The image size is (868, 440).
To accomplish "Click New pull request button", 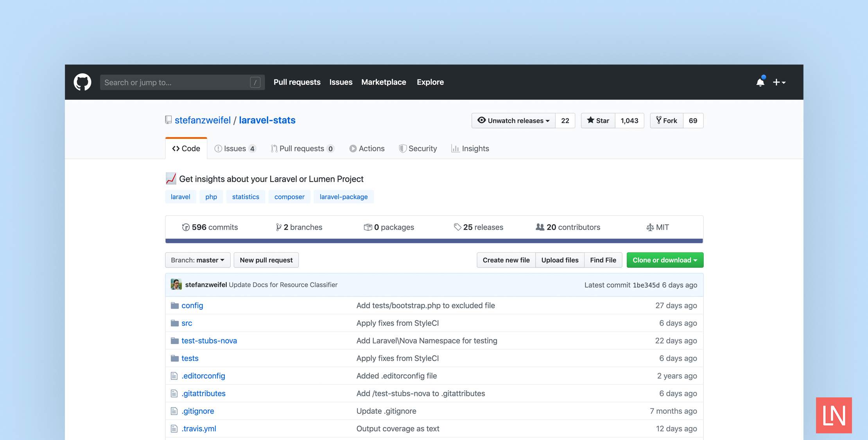I will pyautogui.click(x=266, y=260).
